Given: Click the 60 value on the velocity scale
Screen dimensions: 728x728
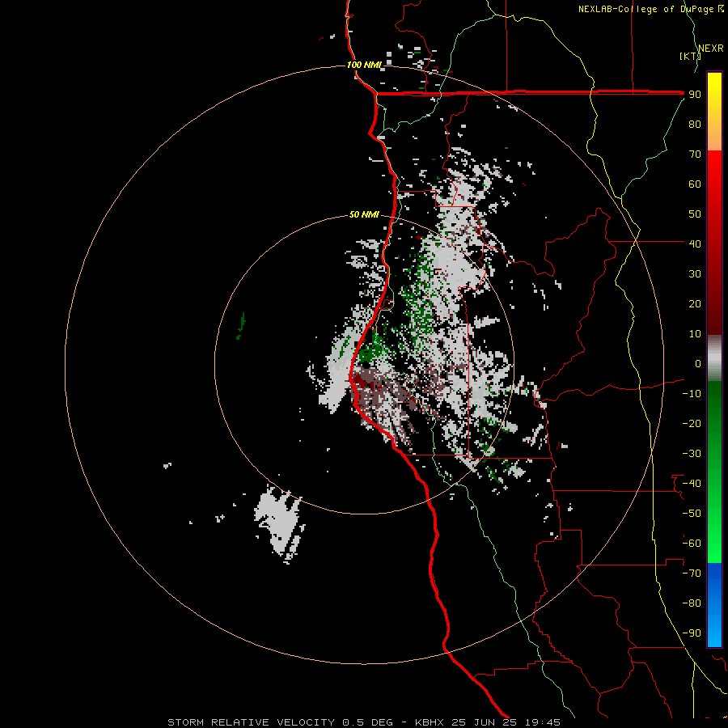Looking at the screenshot, I should click(695, 184).
